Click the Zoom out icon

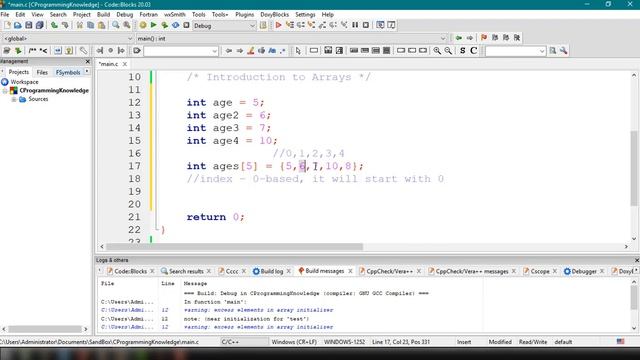pos(448,51)
